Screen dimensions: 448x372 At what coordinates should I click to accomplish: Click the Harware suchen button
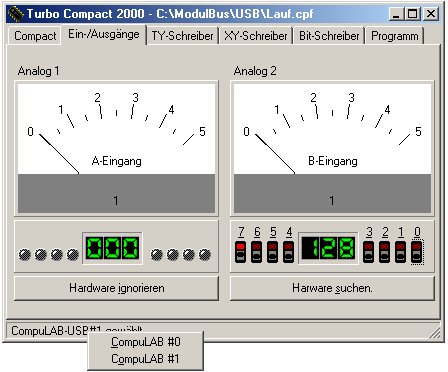(x=332, y=288)
